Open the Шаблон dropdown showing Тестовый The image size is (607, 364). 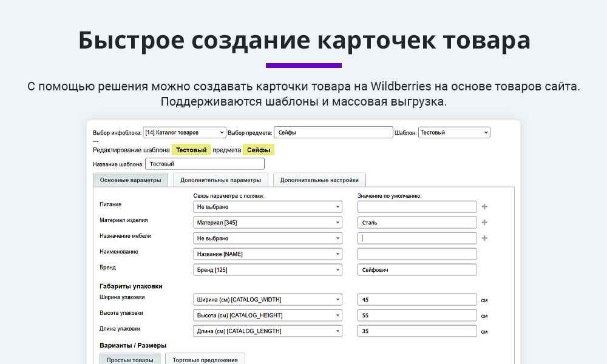pyautogui.click(x=454, y=132)
